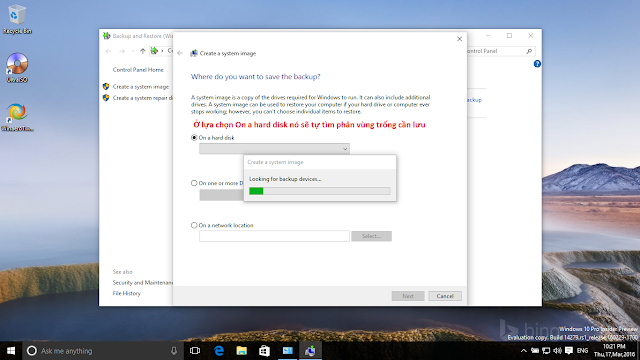Click the microphone icon in search box
This screenshot has height=360, width=640.
click(174, 351)
